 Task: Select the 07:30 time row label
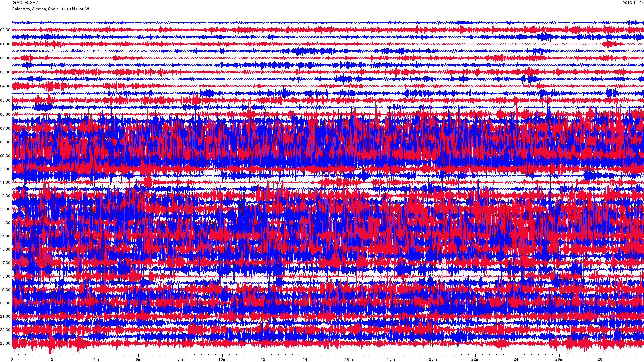tap(5, 129)
